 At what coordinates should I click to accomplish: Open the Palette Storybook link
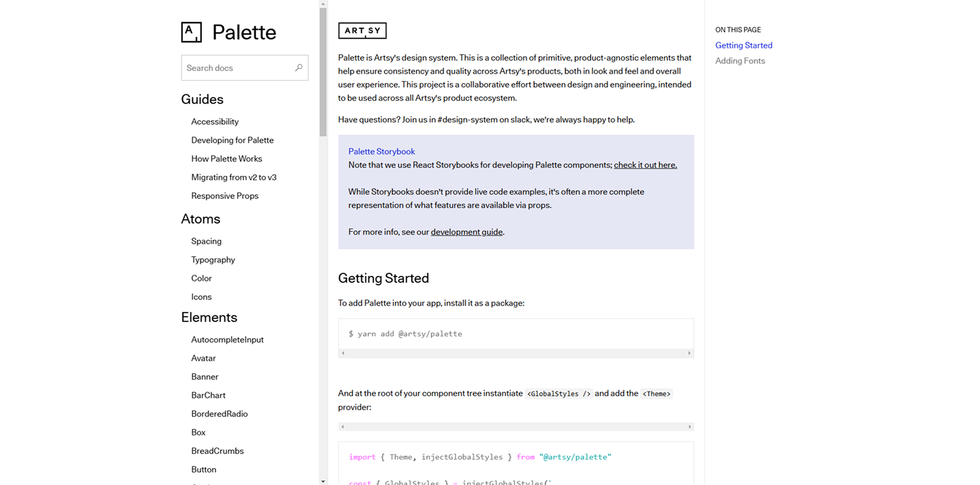[x=381, y=152]
